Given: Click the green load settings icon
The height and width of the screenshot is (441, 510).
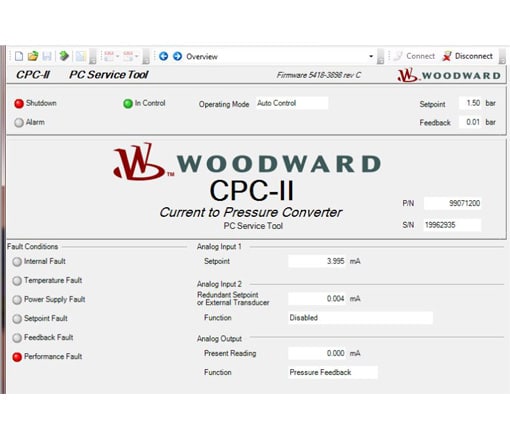Looking at the screenshot, I should click(x=64, y=56).
